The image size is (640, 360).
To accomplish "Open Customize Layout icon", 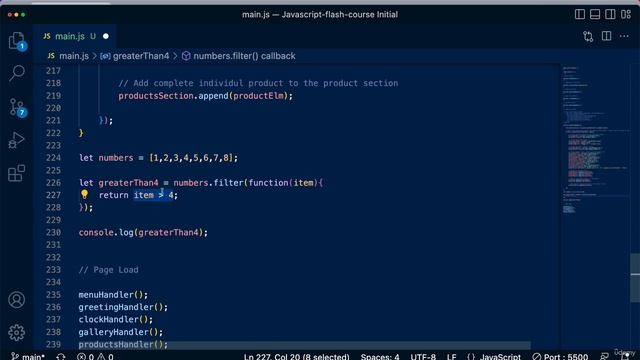I will (x=626, y=14).
